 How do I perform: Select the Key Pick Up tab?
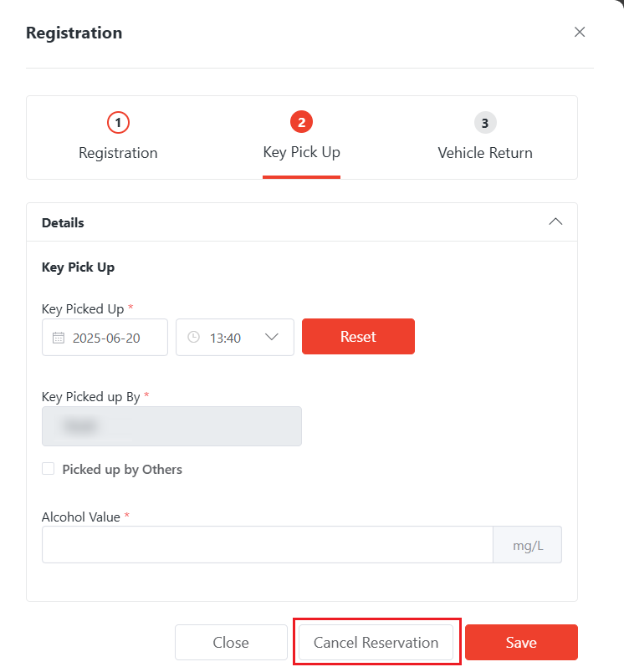coord(301,152)
